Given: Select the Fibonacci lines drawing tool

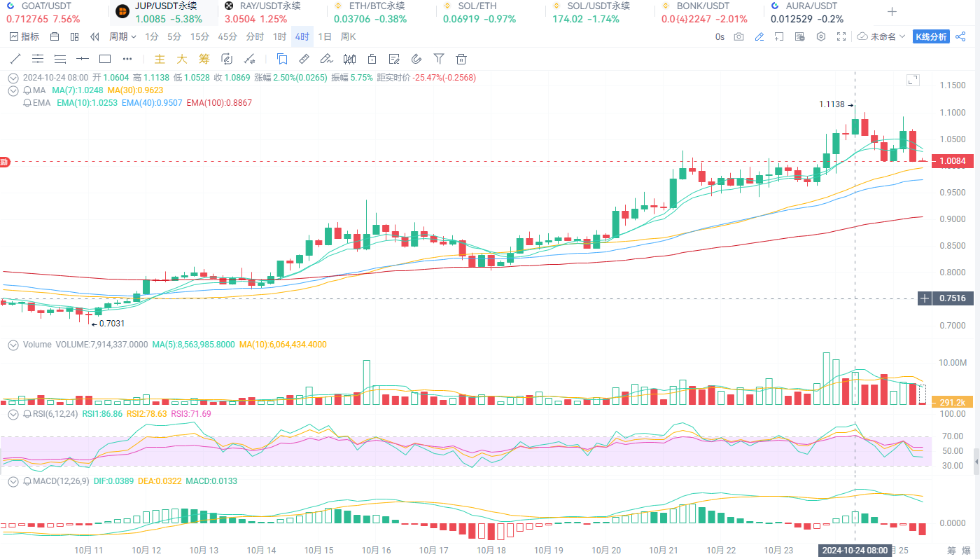Looking at the screenshot, I should click(x=60, y=59).
